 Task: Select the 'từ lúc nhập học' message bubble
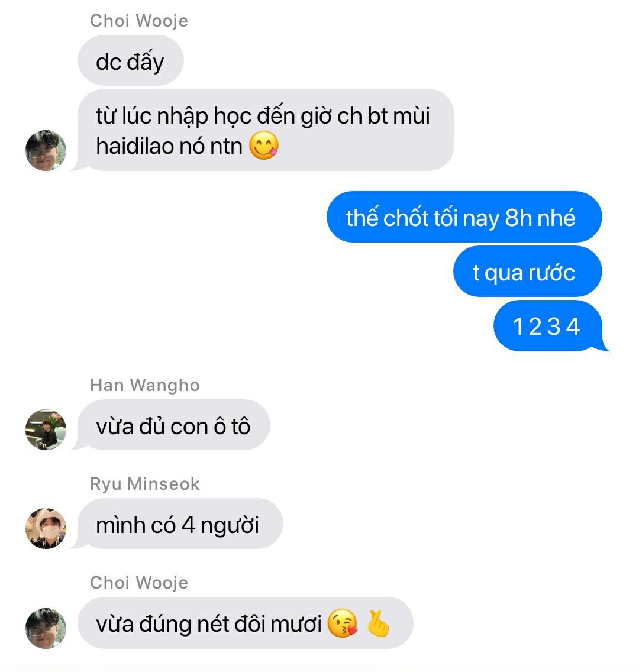(x=265, y=130)
